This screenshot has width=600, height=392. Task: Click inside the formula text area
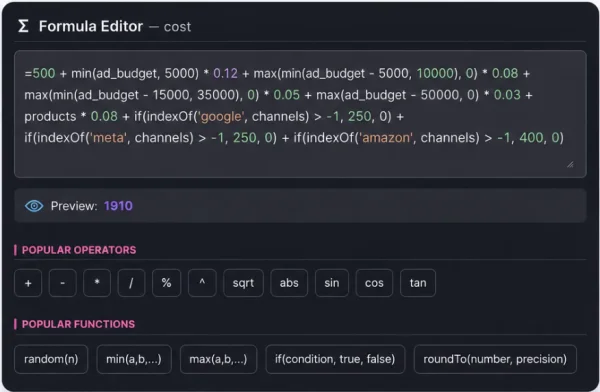click(300, 114)
